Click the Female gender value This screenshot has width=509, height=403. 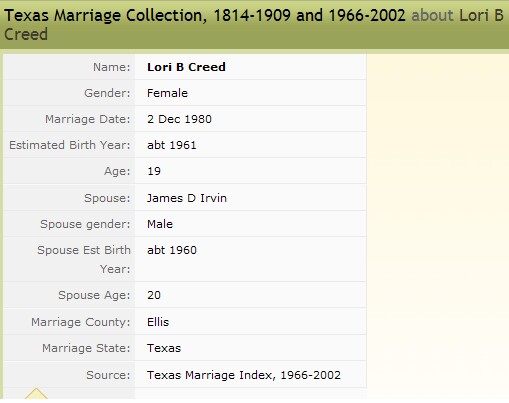pyautogui.click(x=167, y=93)
